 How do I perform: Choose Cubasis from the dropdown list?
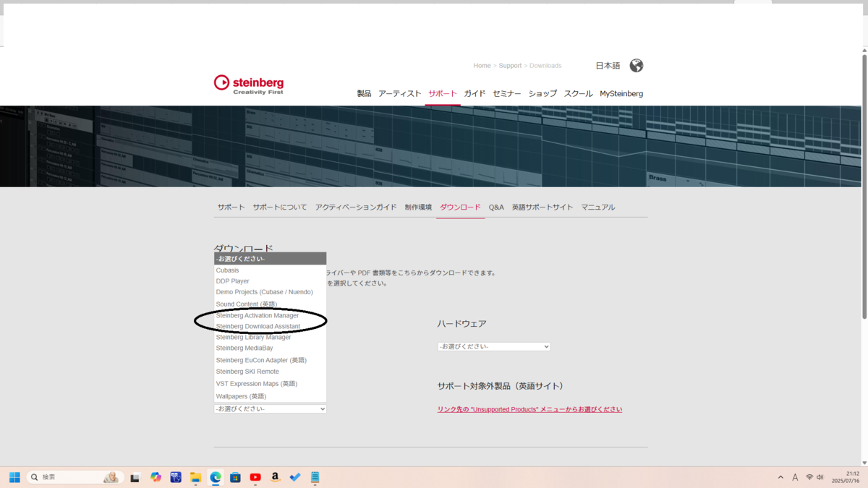point(271,270)
